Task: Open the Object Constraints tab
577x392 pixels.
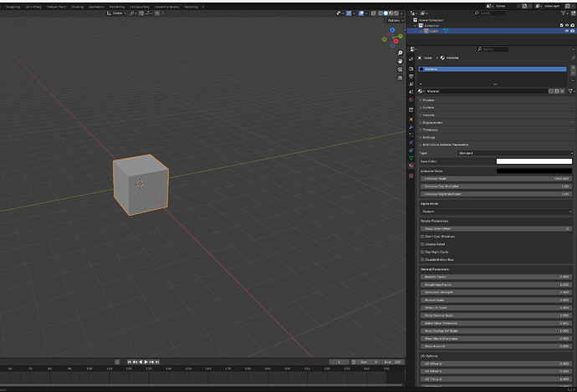Action: coord(411,150)
